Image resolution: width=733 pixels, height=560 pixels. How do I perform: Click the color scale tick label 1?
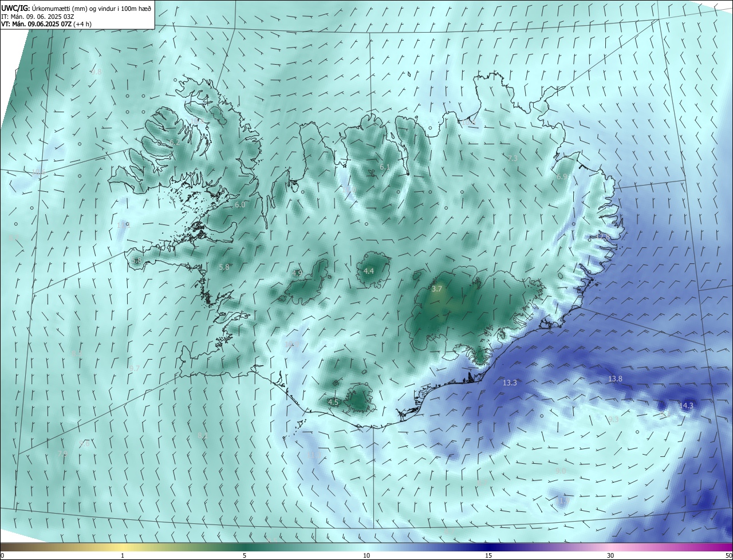[x=123, y=556]
